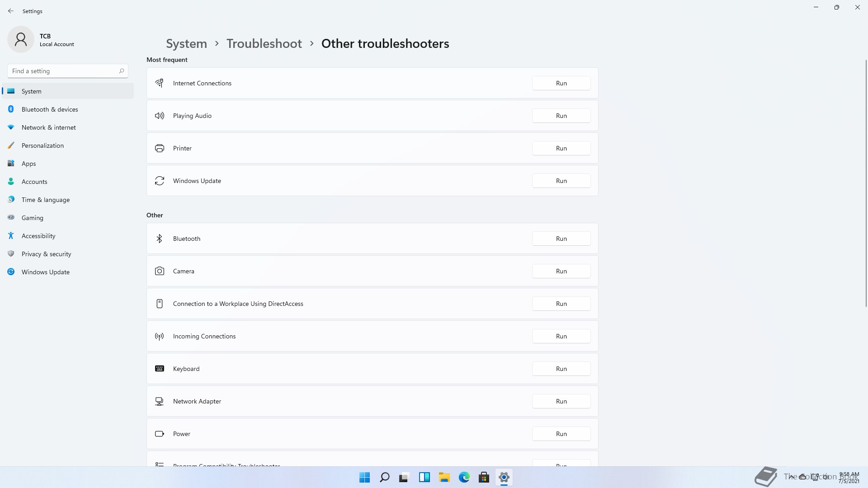
Task: Click the TCB account avatar icon
Action: [21, 39]
